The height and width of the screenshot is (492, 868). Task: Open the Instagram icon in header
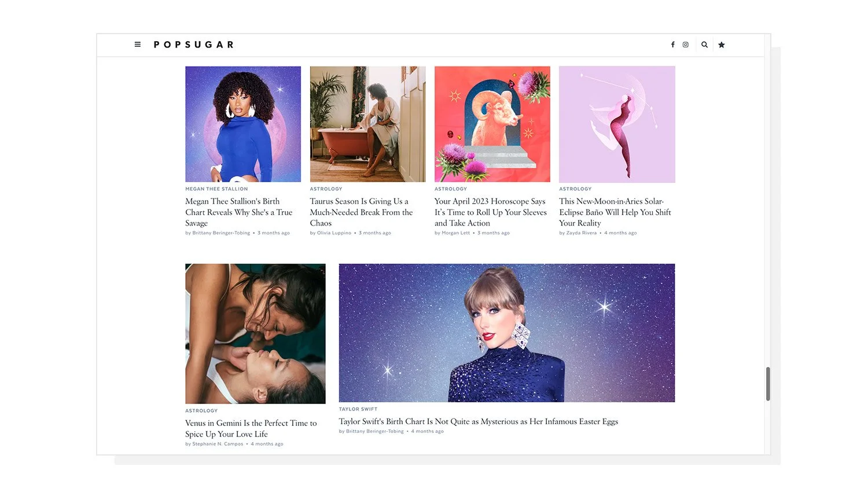(685, 45)
